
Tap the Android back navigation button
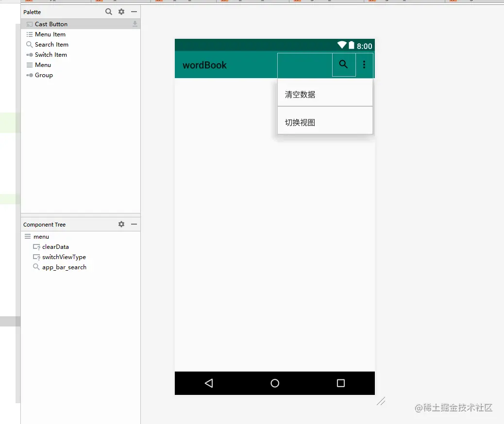click(x=209, y=383)
